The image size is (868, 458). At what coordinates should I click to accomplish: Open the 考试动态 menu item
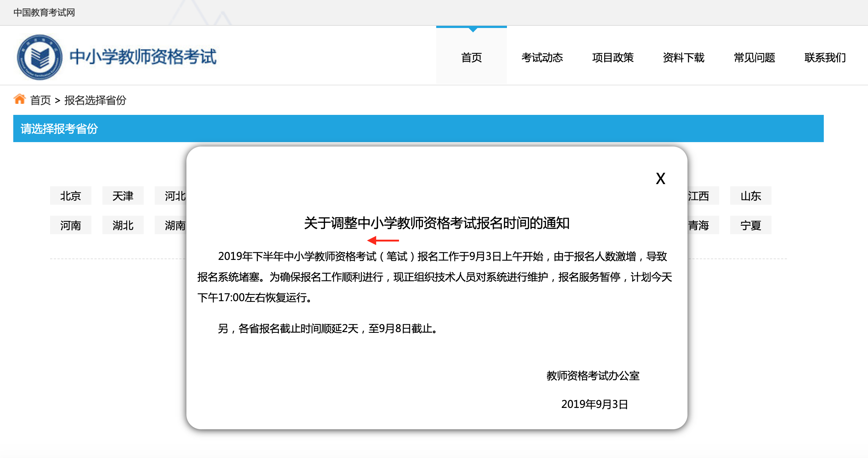click(542, 57)
